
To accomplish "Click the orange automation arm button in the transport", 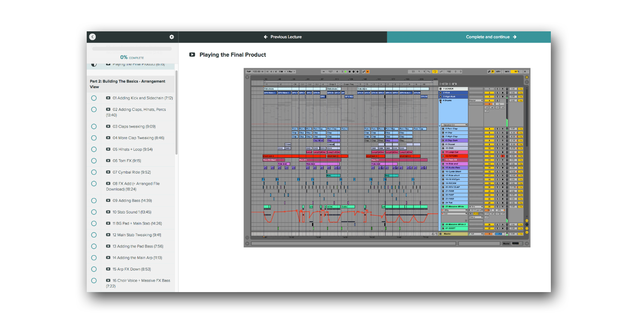I will click(x=368, y=71).
